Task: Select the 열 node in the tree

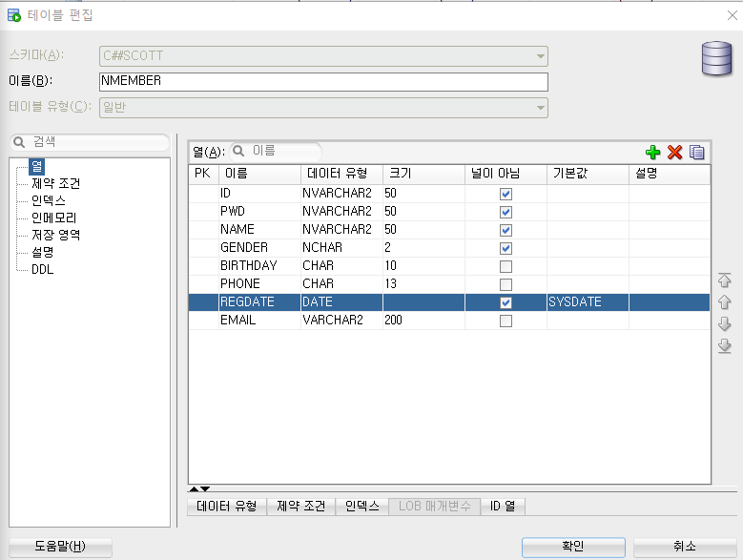Action: tap(36, 166)
